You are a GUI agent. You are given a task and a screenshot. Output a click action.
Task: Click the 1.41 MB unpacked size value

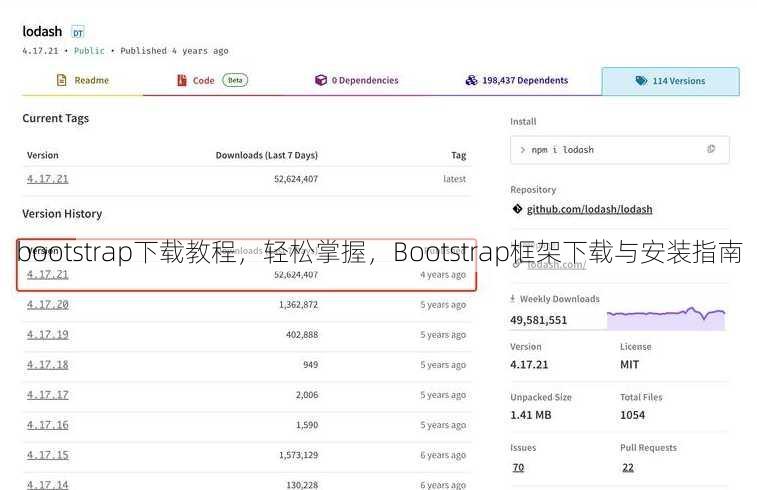coord(531,415)
